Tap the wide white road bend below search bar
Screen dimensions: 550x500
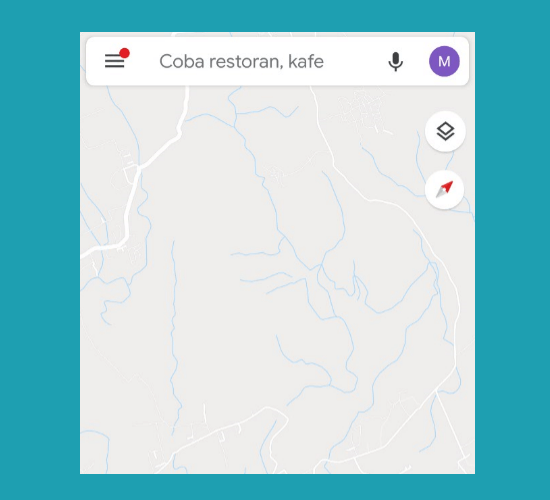[180, 132]
